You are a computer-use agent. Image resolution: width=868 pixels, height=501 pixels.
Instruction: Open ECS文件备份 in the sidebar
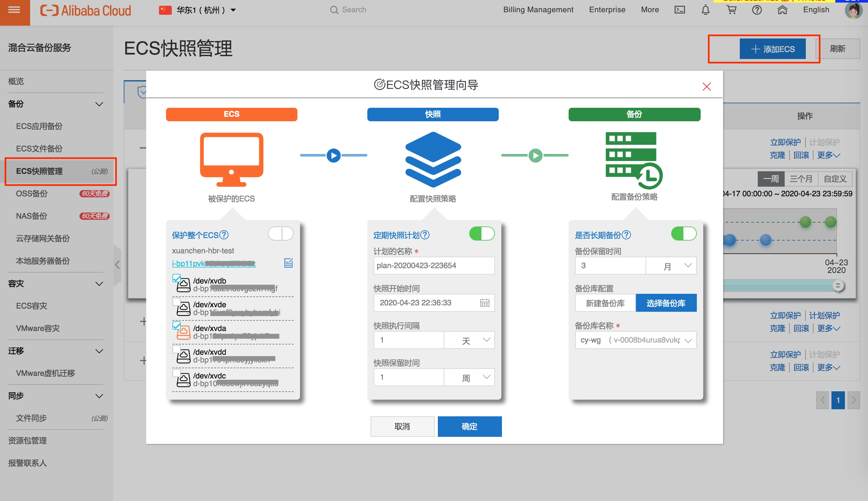point(39,149)
